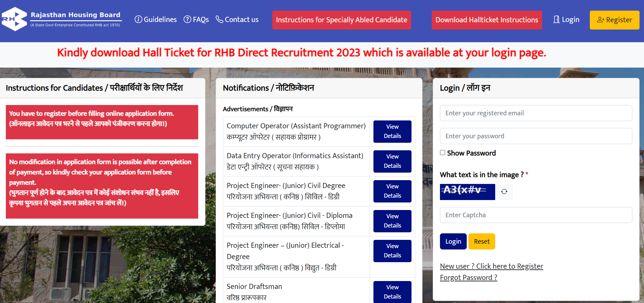644x303 pixels.
Task: Click the yellow Reset button
Action: (x=482, y=241)
